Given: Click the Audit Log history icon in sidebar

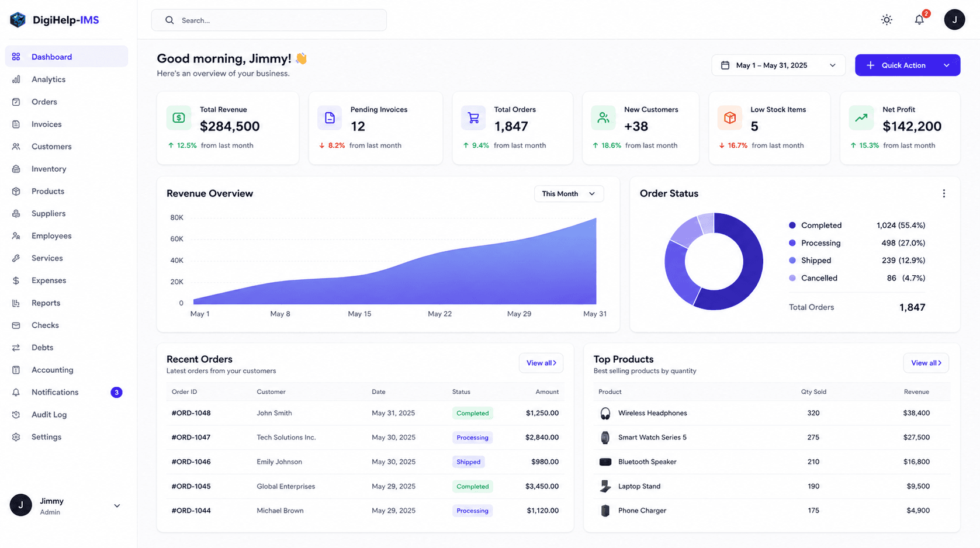Looking at the screenshot, I should [16, 415].
